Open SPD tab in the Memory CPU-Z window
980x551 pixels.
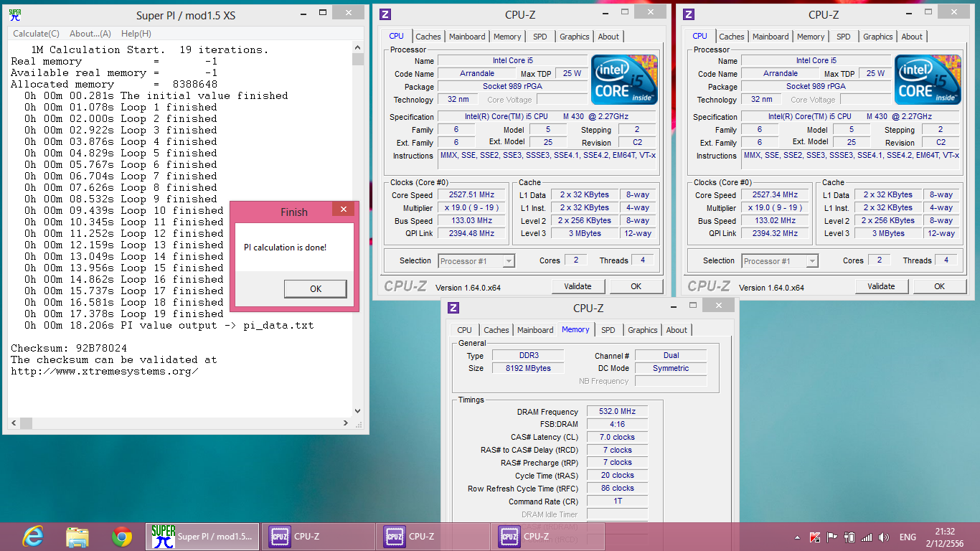click(x=608, y=330)
